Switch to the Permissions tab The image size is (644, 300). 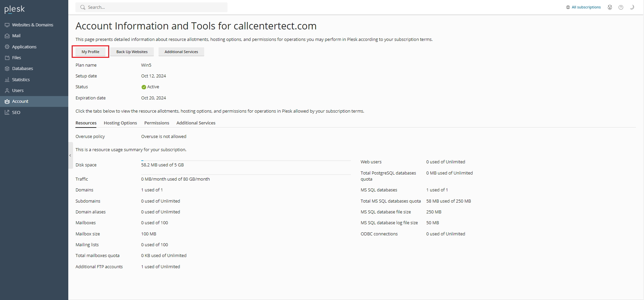click(157, 123)
